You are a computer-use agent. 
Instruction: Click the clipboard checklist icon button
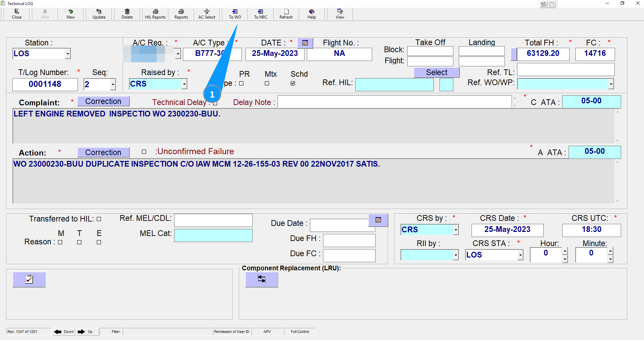click(x=29, y=279)
